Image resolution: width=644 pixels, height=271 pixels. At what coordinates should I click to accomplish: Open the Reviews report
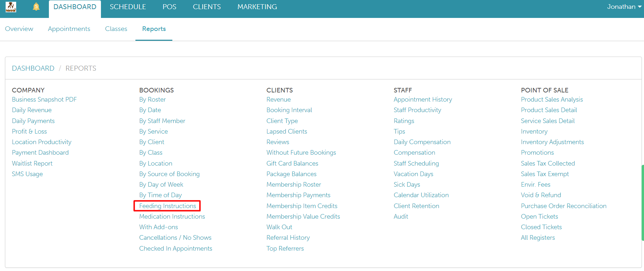(278, 142)
